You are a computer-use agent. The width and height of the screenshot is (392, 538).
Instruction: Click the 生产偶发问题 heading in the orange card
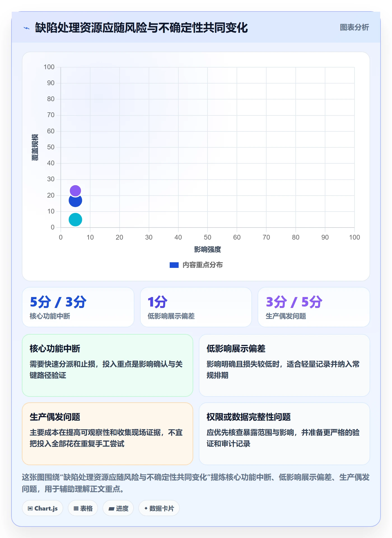pyautogui.click(x=55, y=417)
